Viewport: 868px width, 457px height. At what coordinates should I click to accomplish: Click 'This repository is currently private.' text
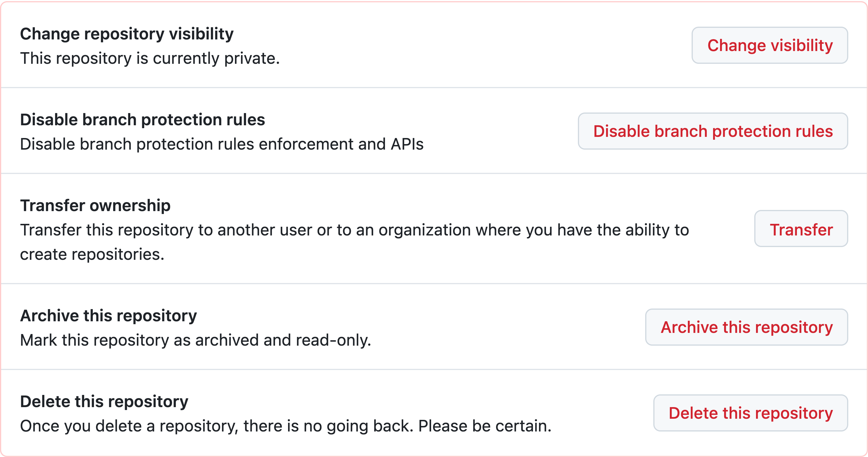click(x=150, y=58)
